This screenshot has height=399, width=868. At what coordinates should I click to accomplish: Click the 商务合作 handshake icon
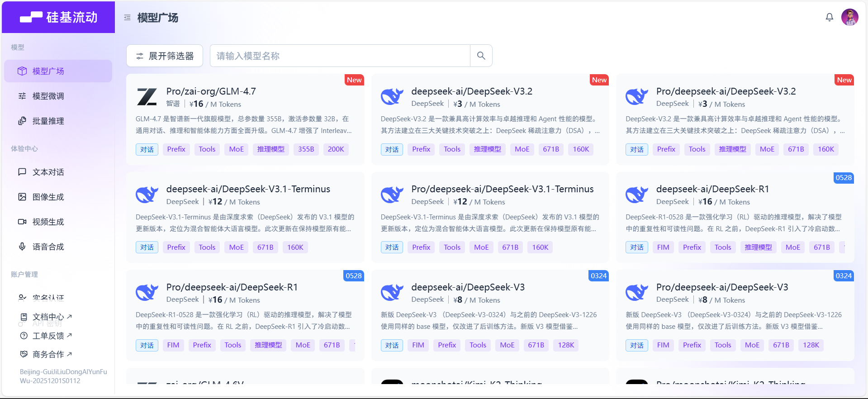coord(24,354)
